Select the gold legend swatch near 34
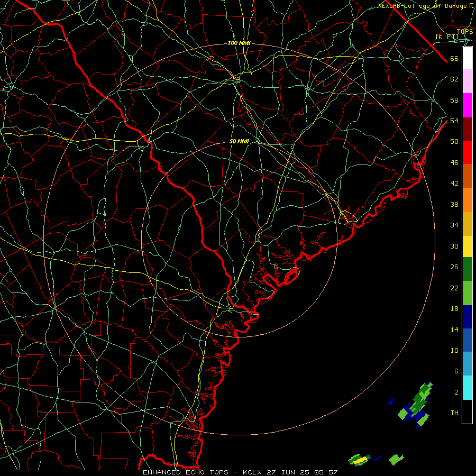The image size is (476, 476). point(467,224)
